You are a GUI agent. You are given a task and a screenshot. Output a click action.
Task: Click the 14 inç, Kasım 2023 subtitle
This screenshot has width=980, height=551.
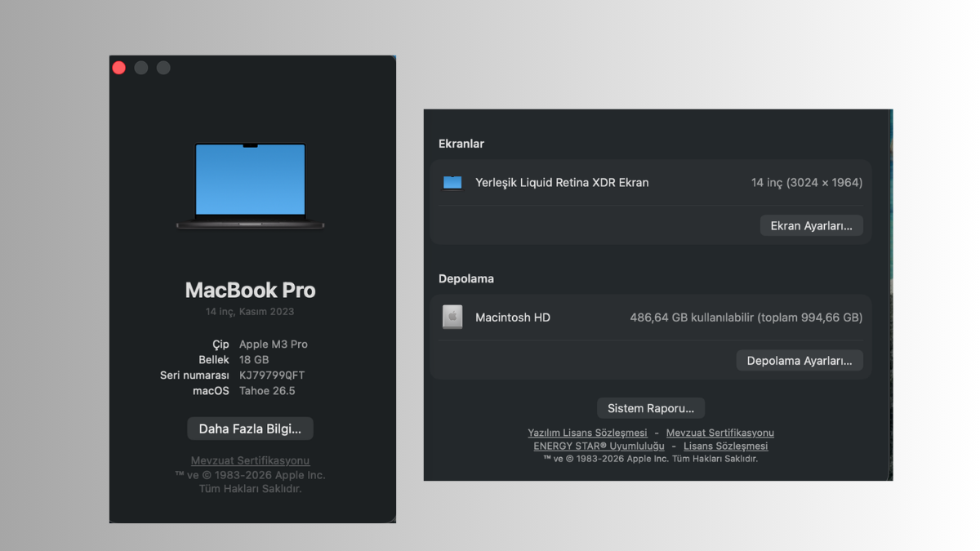tap(250, 312)
